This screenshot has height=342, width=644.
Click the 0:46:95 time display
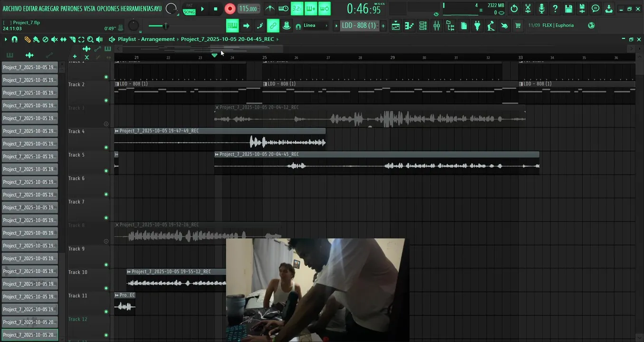click(x=364, y=9)
